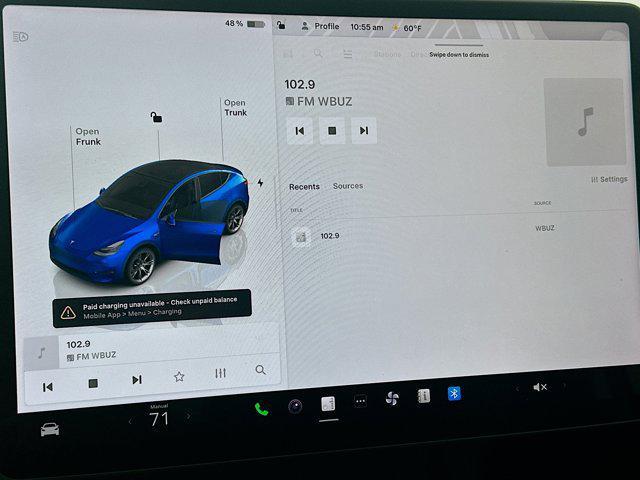Screen dimensions: 640x480
Task: Tap the charge port lightning bolt icon
Action: (260, 182)
